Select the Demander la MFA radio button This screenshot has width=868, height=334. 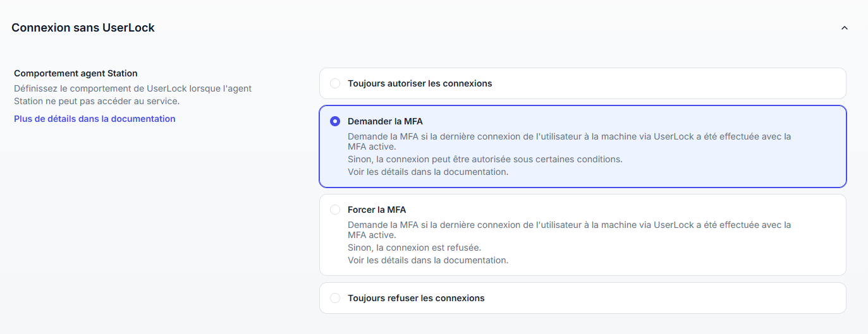[335, 121]
